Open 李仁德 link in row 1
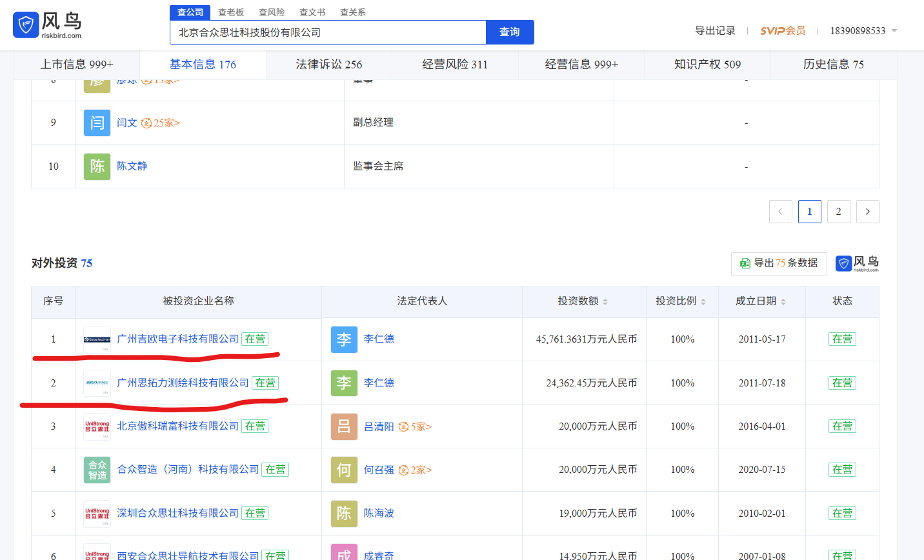Screen dimensions: 924x560 pos(379,339)
